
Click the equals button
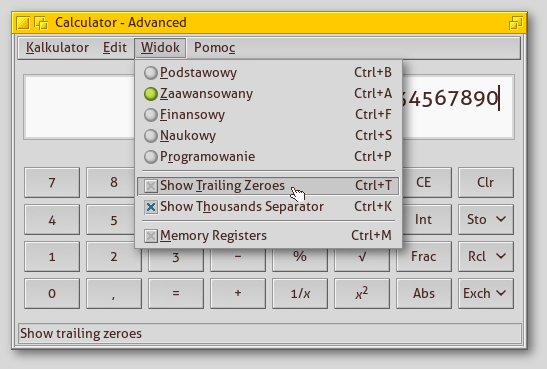pos(176,294)
